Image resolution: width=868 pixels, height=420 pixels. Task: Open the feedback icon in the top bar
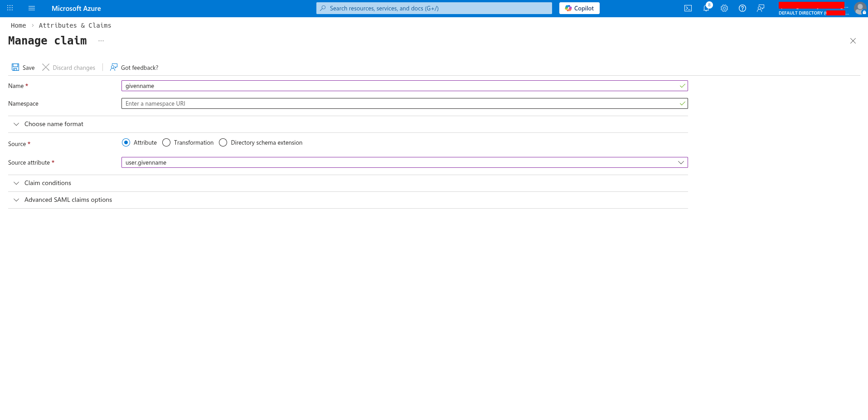pos(761,8)
